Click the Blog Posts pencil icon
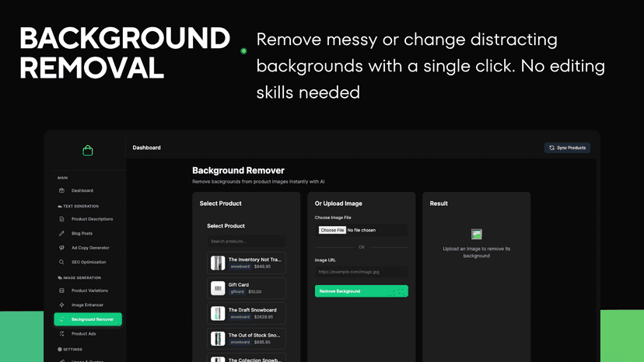The image size is (644, 362). tap(61, 233)
